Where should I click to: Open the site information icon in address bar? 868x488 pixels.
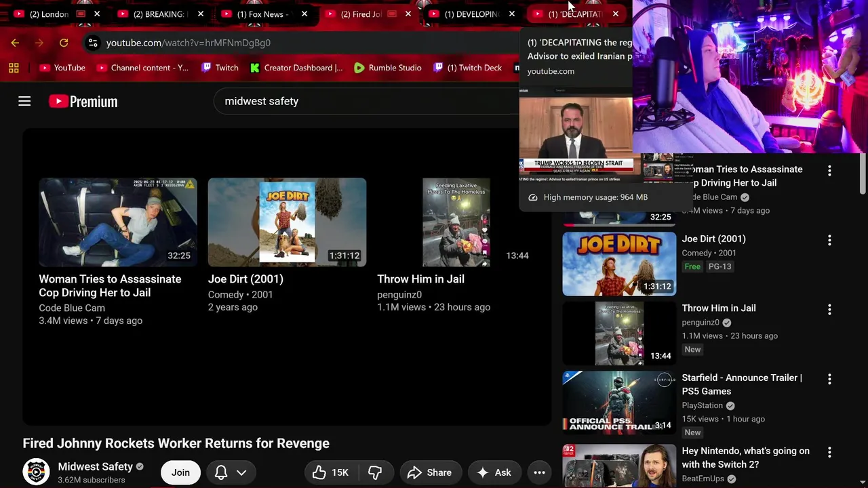93,43
